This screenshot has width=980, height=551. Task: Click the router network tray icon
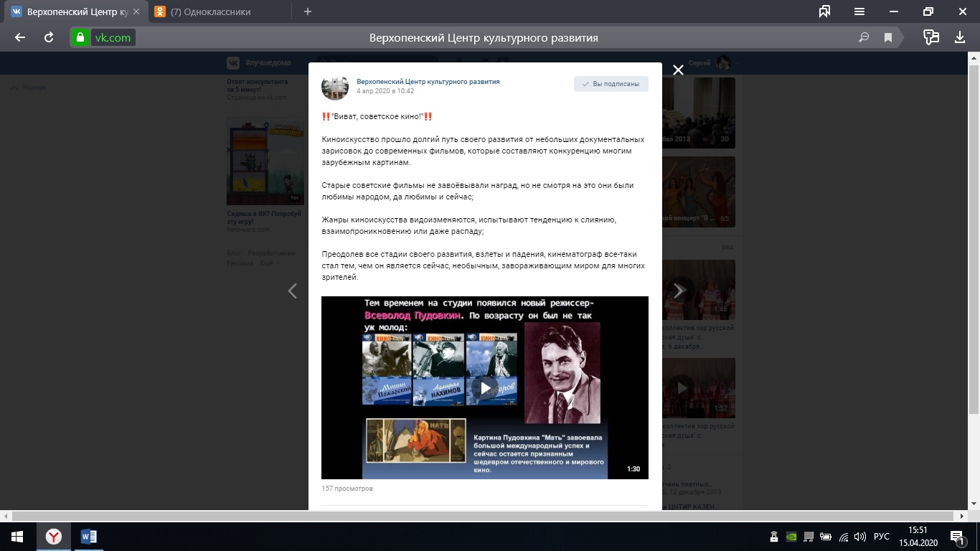(774, 537)
